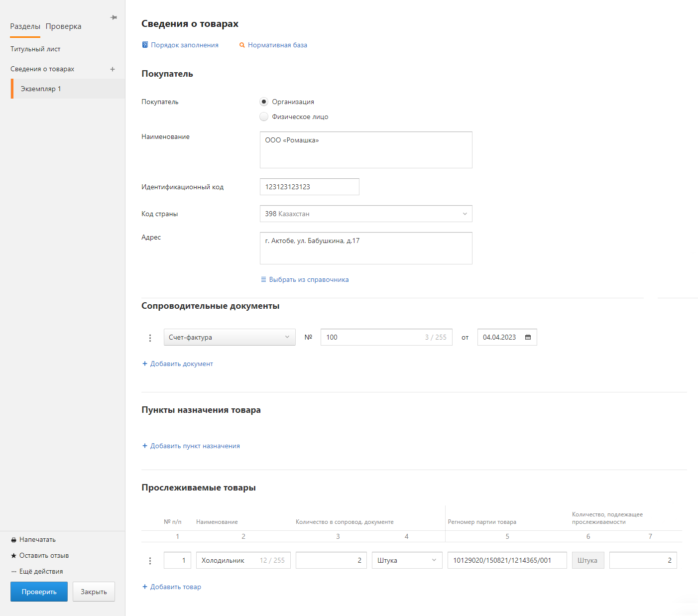Click plus icon beside Добавить пункт назначения
The height and width of the screenshot is (616, 698).
click(x=145, y=446)
